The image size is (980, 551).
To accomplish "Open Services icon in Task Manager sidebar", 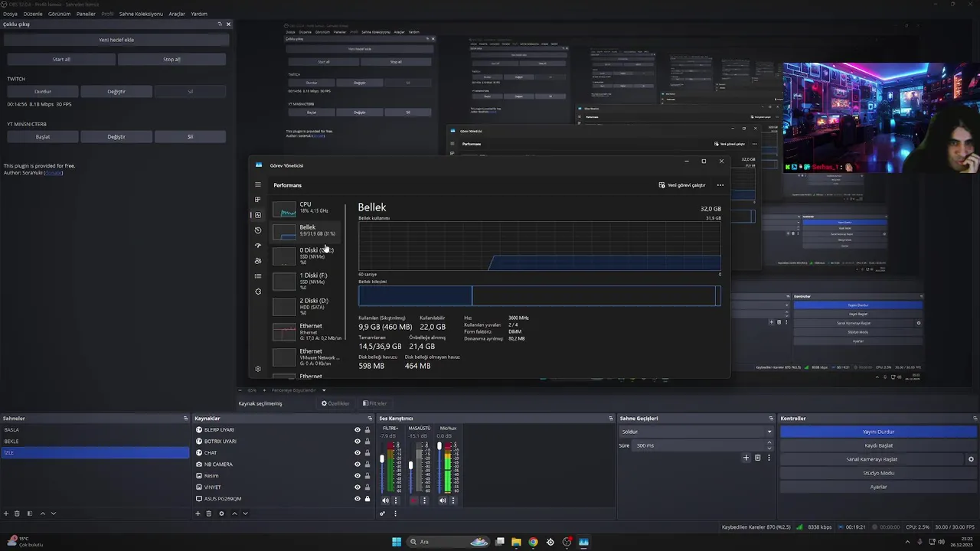I will pos(258,292).
